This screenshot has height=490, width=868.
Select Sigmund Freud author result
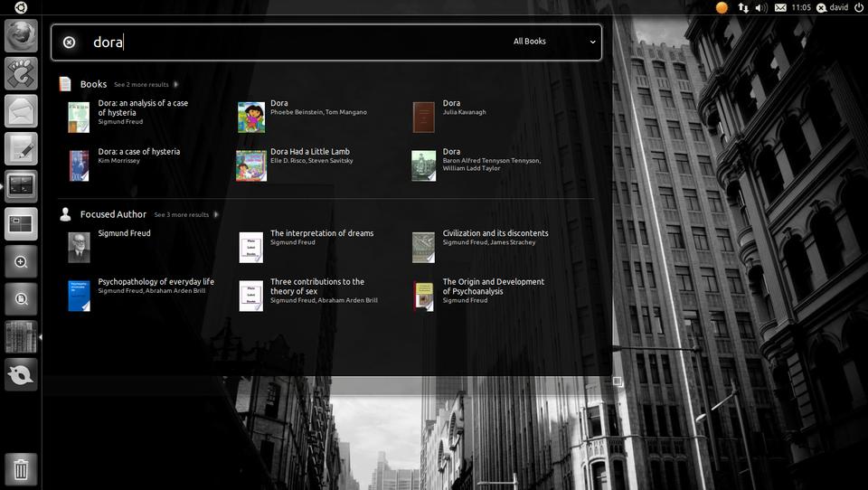pos(124,233)
